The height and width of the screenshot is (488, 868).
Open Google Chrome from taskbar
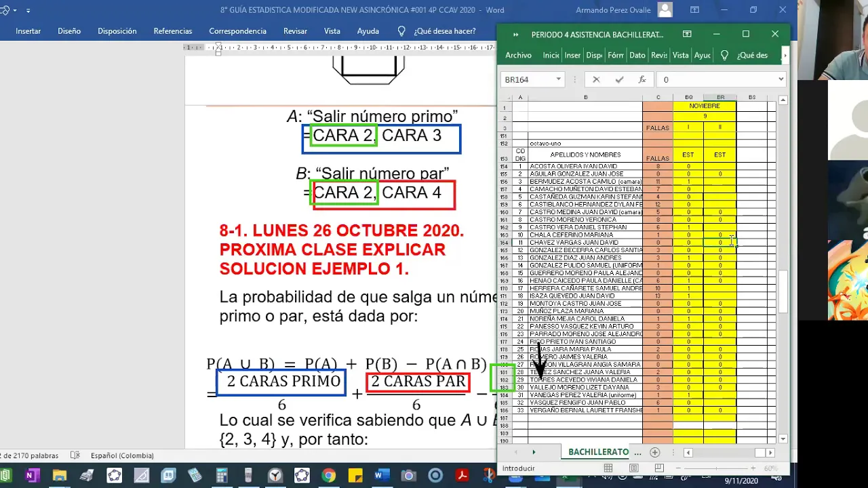(x=329, y=476)
